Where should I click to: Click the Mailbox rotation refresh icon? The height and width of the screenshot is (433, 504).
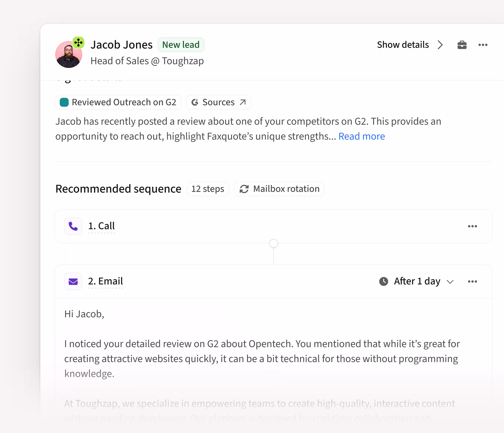coord(244,189)
